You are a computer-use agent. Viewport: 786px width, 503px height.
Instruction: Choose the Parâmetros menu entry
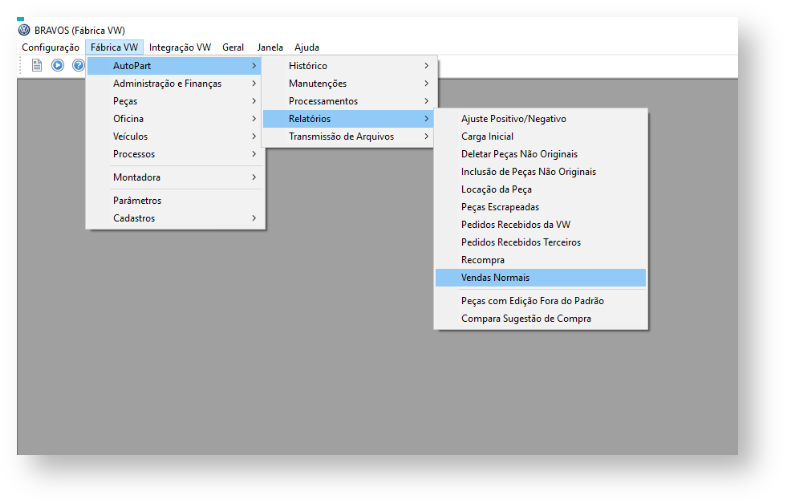coord(175,200)
